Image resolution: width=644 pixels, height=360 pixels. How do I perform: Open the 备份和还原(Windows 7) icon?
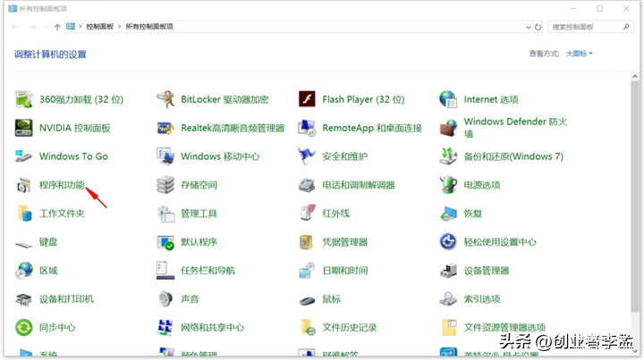point(448,156)
